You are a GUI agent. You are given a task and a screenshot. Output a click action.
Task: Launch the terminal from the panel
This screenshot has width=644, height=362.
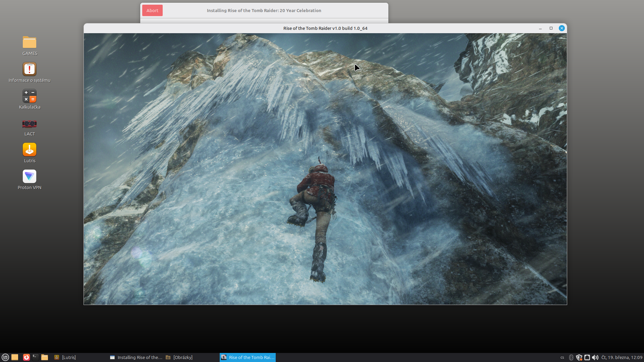coord(35,357)
